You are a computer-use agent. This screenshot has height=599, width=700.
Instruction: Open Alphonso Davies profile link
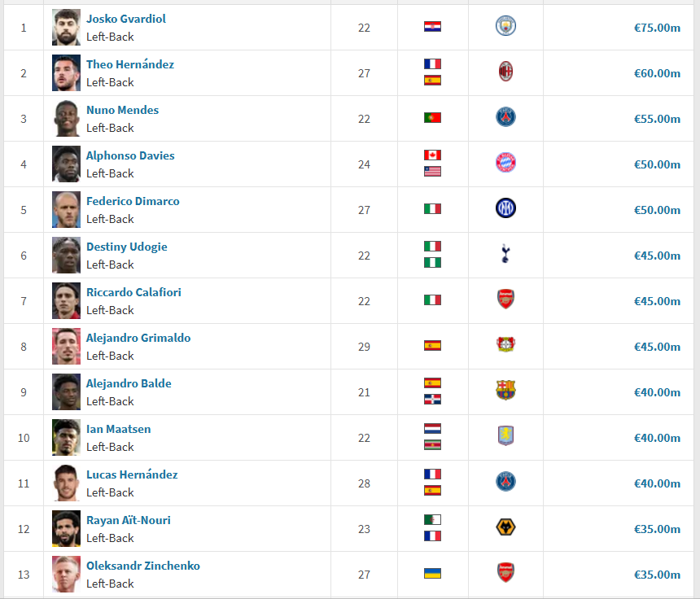click(130, 155)
